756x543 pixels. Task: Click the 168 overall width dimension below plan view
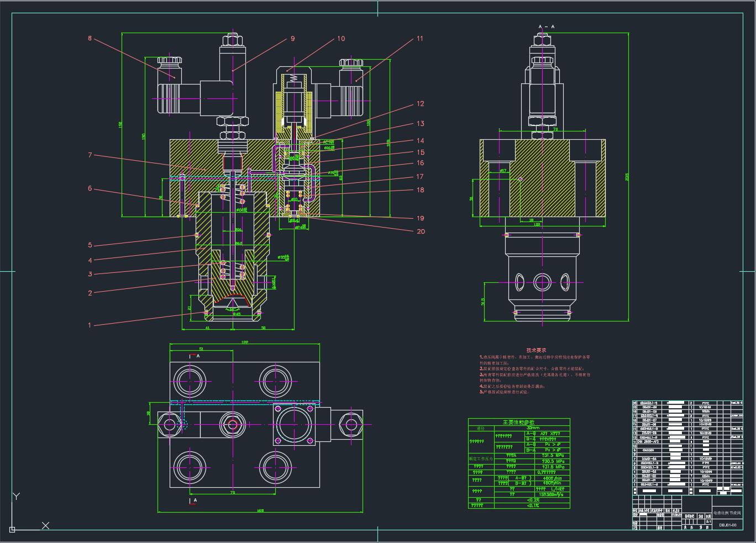[x=260, y=510]
